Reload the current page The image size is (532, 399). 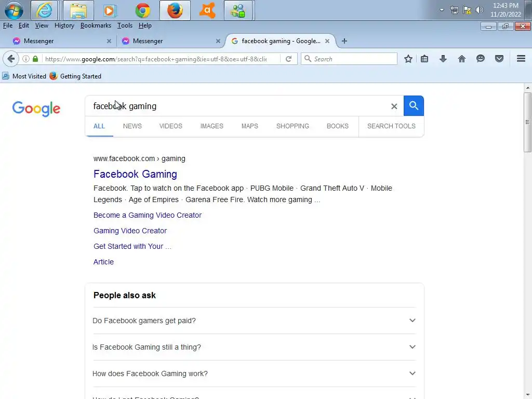point(289,59)
